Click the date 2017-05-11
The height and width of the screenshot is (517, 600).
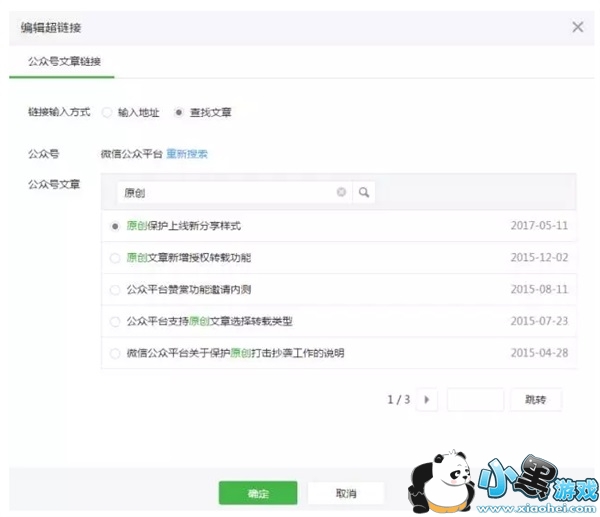tap(539, 225)
